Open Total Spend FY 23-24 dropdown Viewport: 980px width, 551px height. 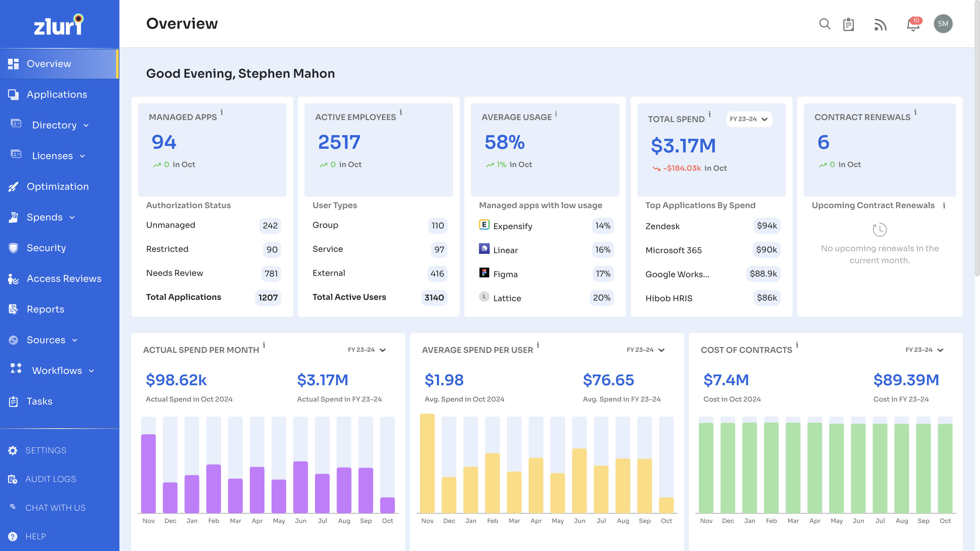coord(749,119)
